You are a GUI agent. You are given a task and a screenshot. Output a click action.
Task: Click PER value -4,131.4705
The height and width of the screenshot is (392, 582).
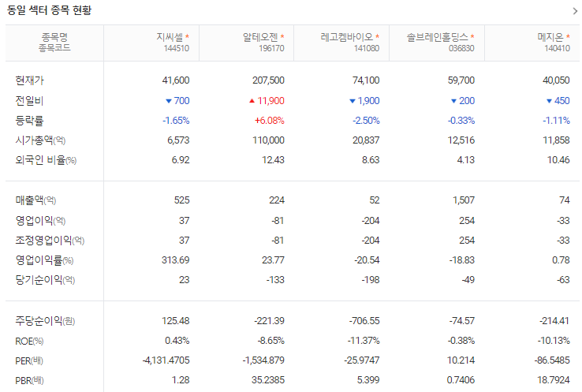pyautogui.click(x=166, y=360)
